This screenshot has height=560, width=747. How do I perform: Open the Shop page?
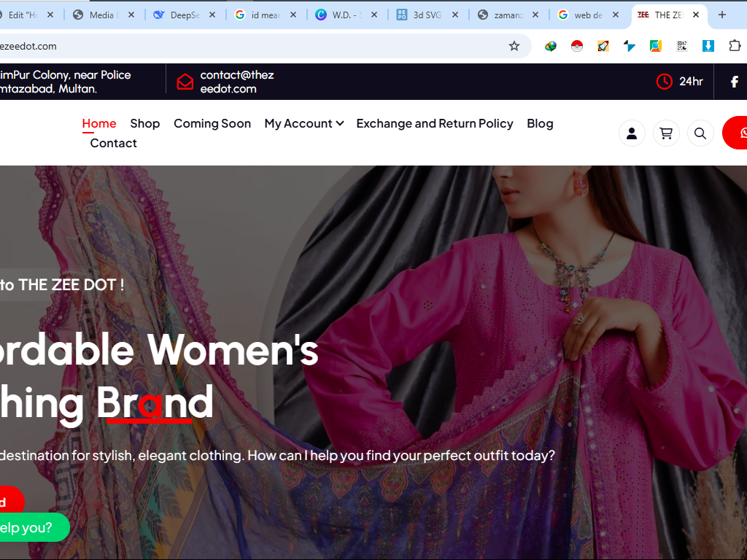[x=145, y=123]
